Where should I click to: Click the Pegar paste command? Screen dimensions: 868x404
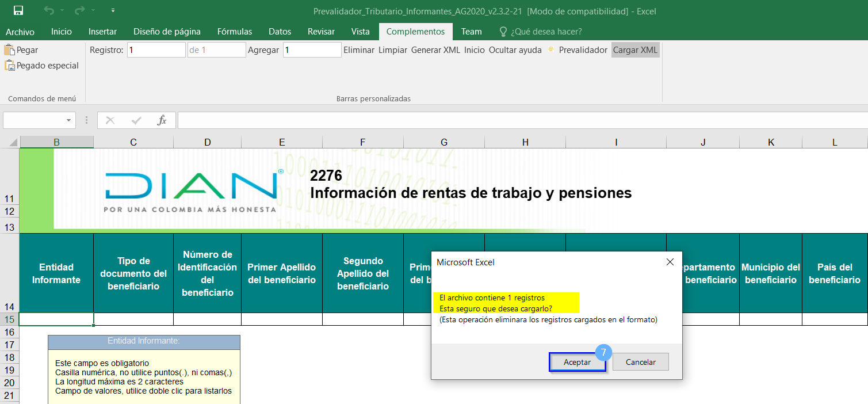tap(22, 50)
